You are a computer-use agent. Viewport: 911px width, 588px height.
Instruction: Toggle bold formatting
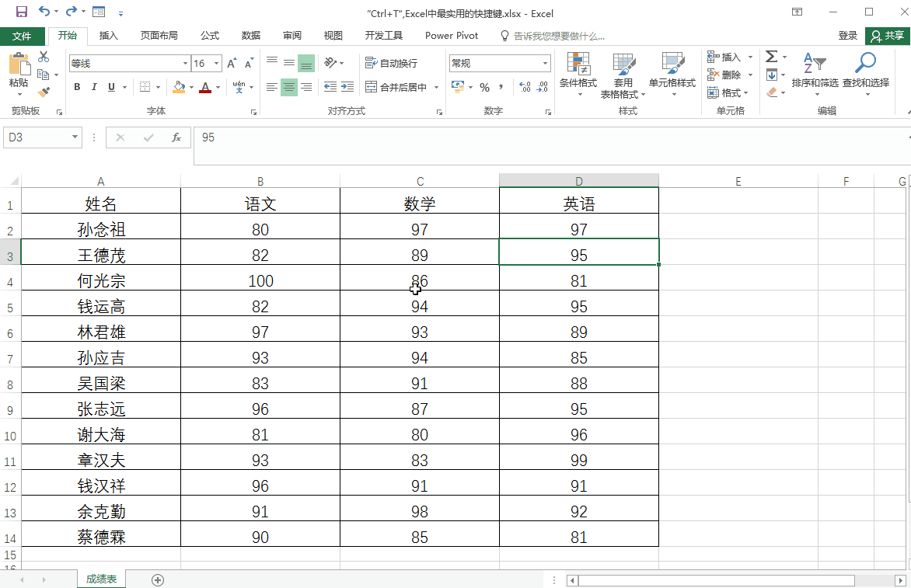tap(77, 87)
